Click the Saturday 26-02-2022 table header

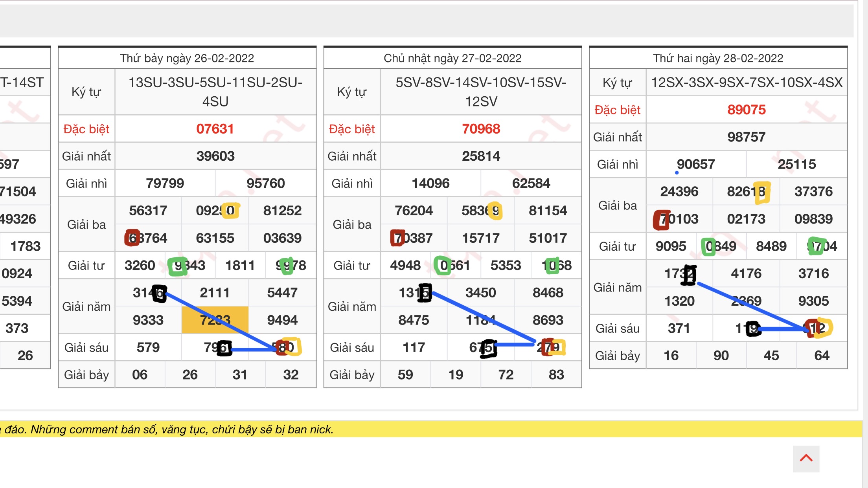point(187,58)
